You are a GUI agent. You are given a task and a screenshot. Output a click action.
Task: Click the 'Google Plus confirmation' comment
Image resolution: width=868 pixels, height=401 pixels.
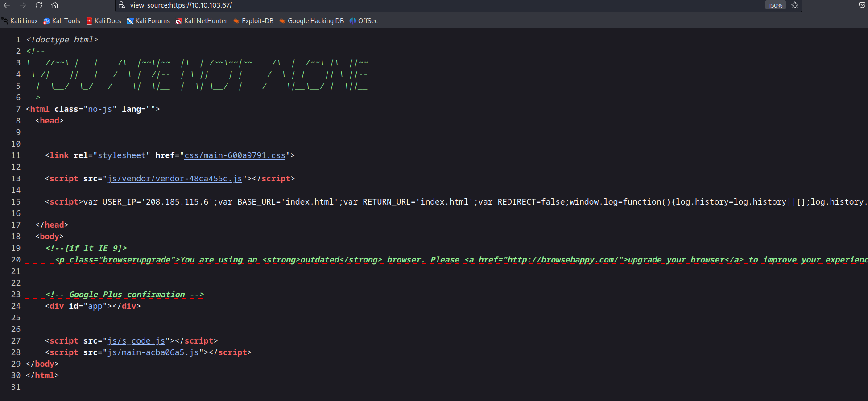124,295
